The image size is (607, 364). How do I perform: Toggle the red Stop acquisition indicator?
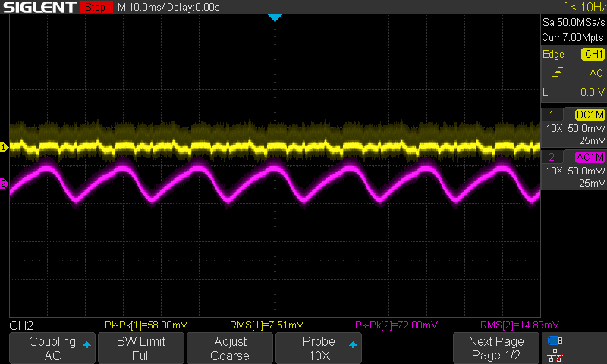point(95,7)
